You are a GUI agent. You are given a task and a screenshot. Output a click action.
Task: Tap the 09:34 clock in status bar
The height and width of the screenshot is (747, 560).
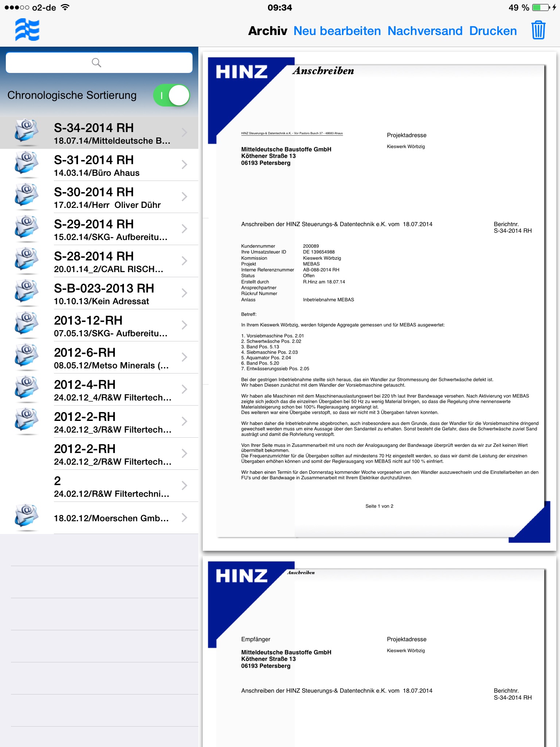point(280,8)
